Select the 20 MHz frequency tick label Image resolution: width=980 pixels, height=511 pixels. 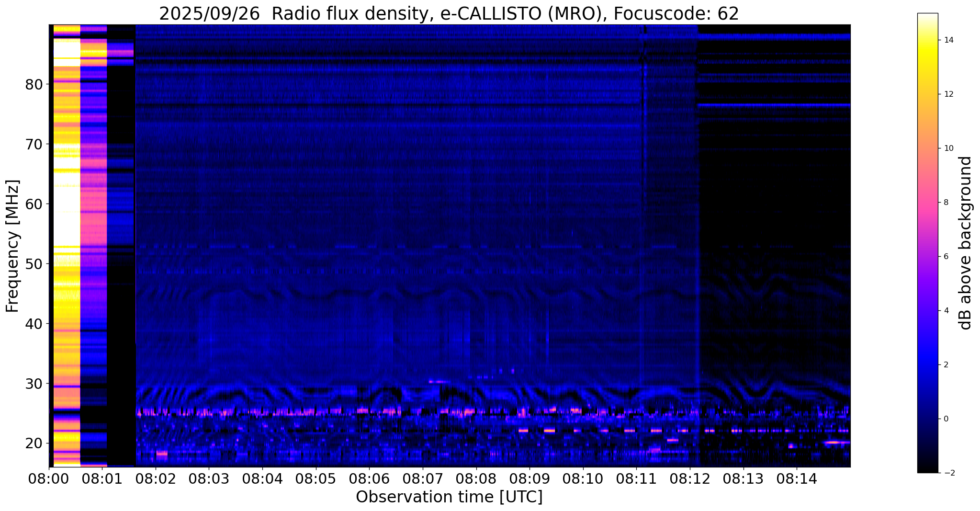(34, 443)
